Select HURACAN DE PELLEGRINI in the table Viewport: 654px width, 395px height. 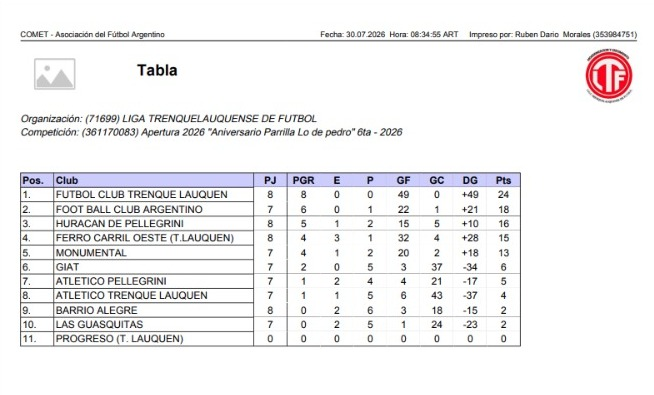coord(120,224)
